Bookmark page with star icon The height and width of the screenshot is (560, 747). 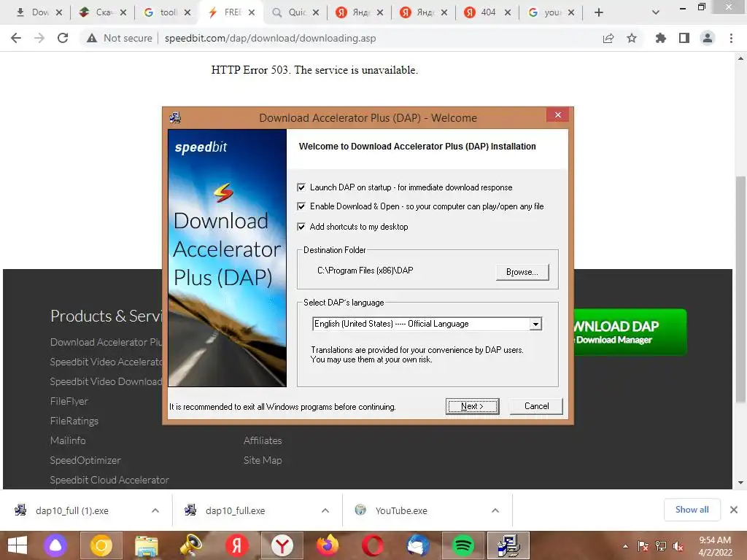(632, 38)
